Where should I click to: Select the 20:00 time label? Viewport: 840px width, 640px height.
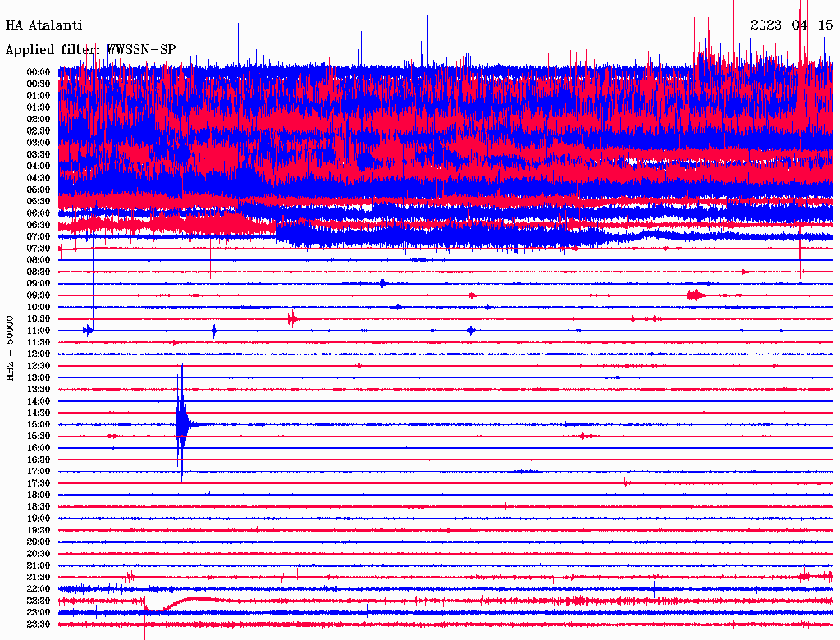[39, 542]
